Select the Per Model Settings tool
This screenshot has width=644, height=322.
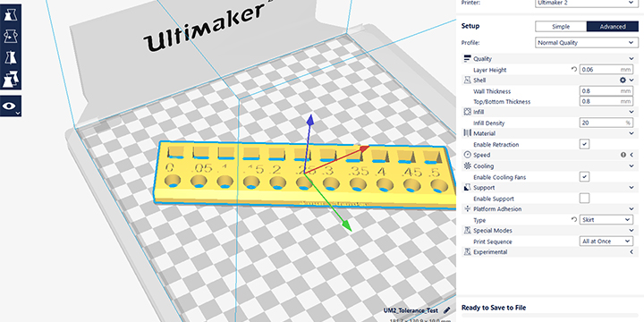click(x=10, y=80)
